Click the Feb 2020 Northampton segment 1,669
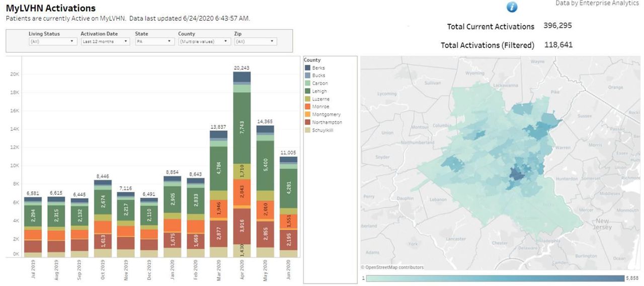 click(x=195, y=241)
